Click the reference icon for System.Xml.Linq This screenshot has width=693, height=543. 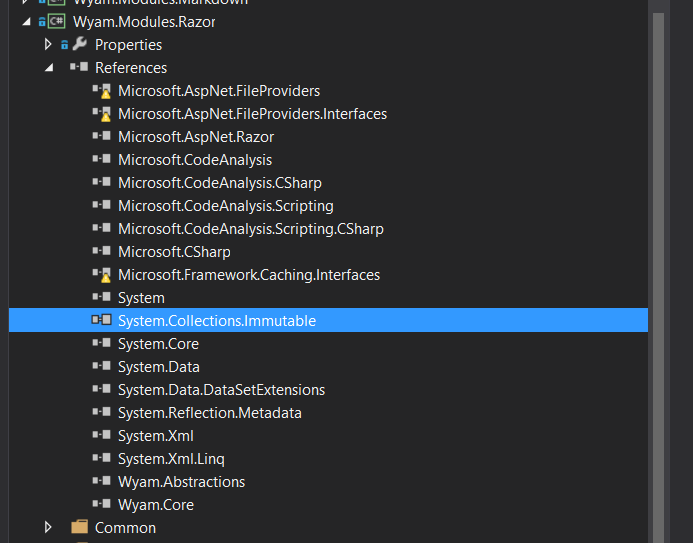pyautogui.click(x=102, y=457)
